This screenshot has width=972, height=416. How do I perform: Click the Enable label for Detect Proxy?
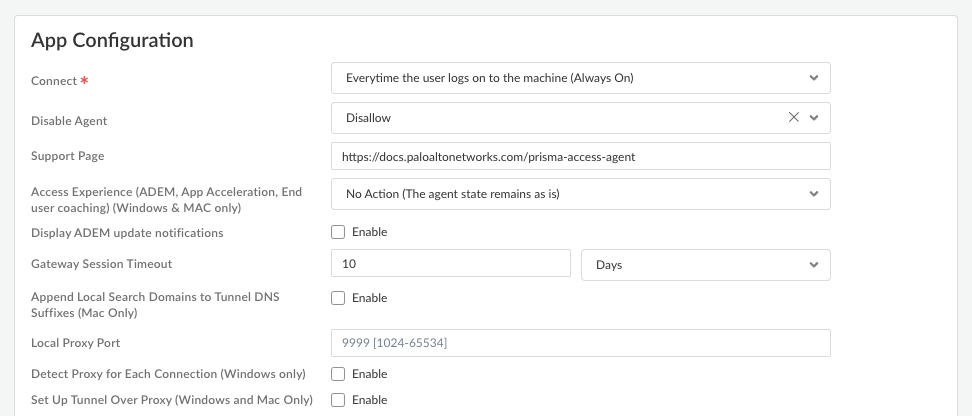[x=369, y=374]
